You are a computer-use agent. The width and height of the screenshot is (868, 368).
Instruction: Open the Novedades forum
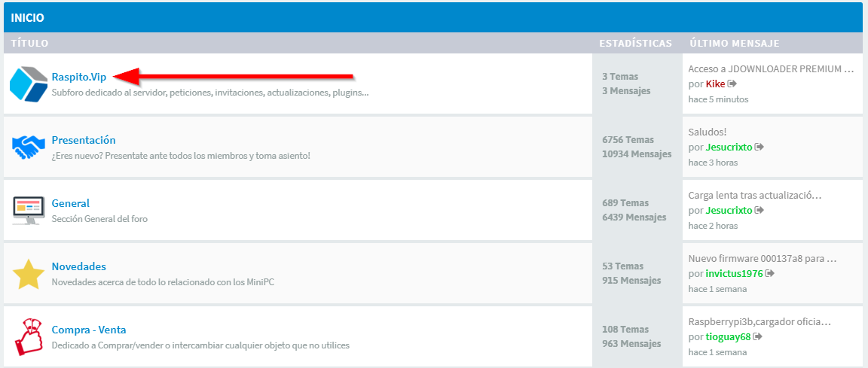(x=78, y=266)
